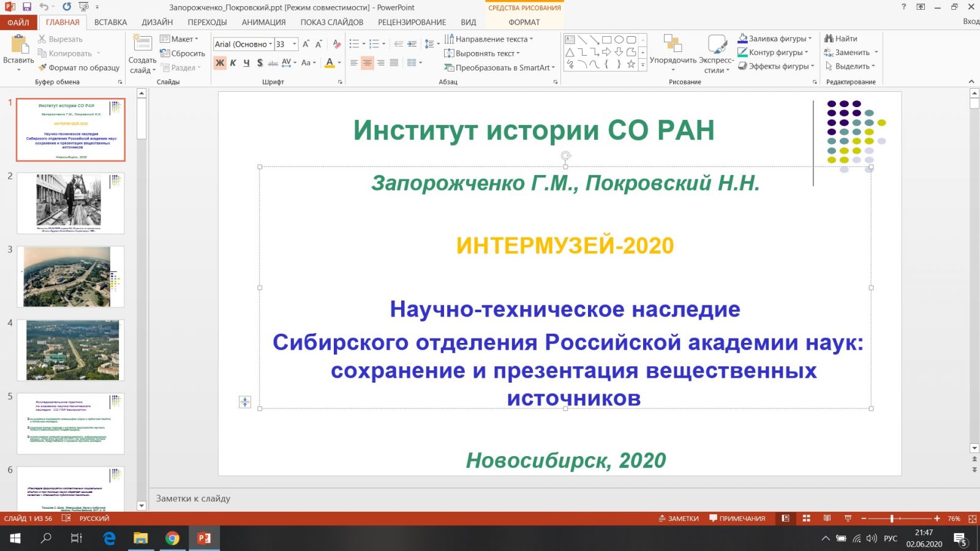Toggle italic formatting (К)
This screenshot has width=980, height=551.
[x=233, y=62]
